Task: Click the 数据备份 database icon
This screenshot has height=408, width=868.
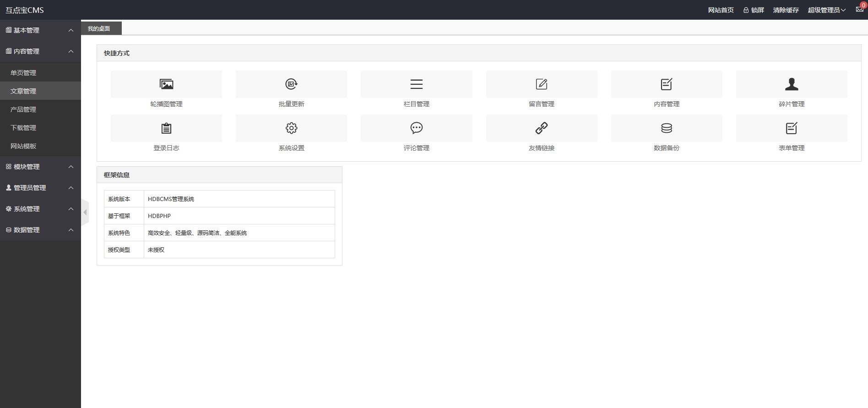Action: [x=667, y=128]
